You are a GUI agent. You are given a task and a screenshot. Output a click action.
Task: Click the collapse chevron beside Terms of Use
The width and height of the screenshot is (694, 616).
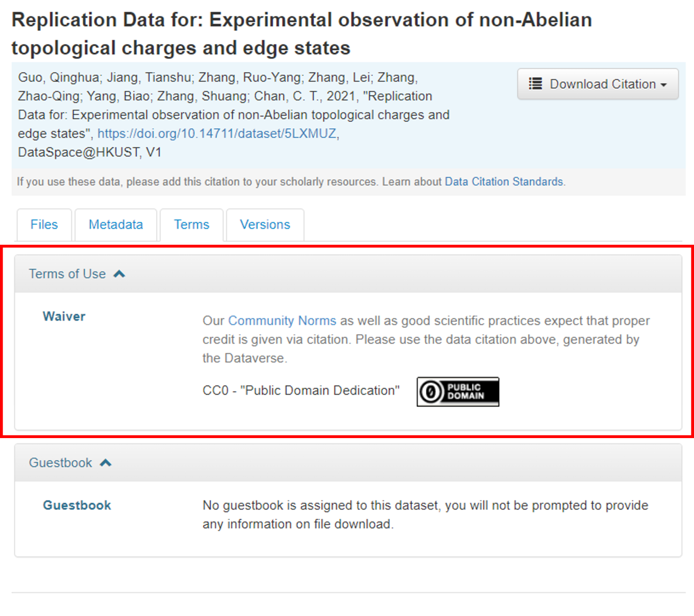pyautogui.click(x=119, y=273)
